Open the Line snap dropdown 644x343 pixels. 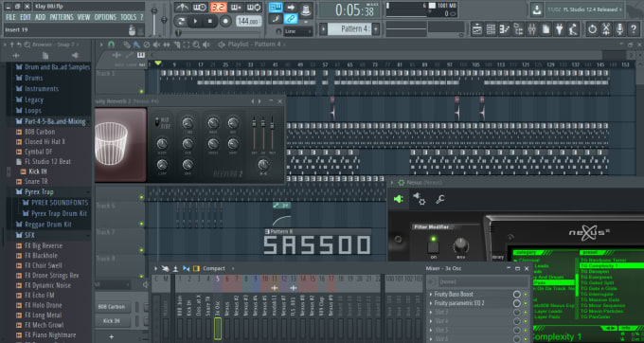(298, 31)
